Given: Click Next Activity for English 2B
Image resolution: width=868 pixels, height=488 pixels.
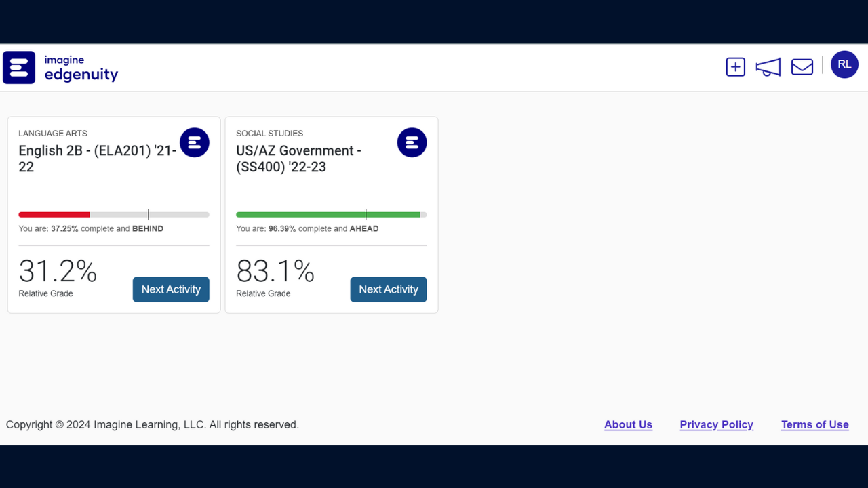Looking at the screenshot, I should tap(171, 289).
